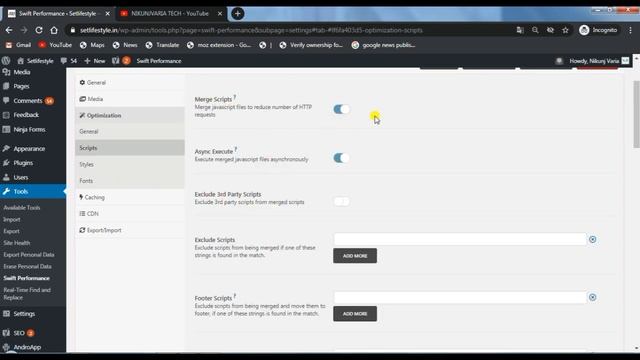Open Import submenu link

click(12, 220)
